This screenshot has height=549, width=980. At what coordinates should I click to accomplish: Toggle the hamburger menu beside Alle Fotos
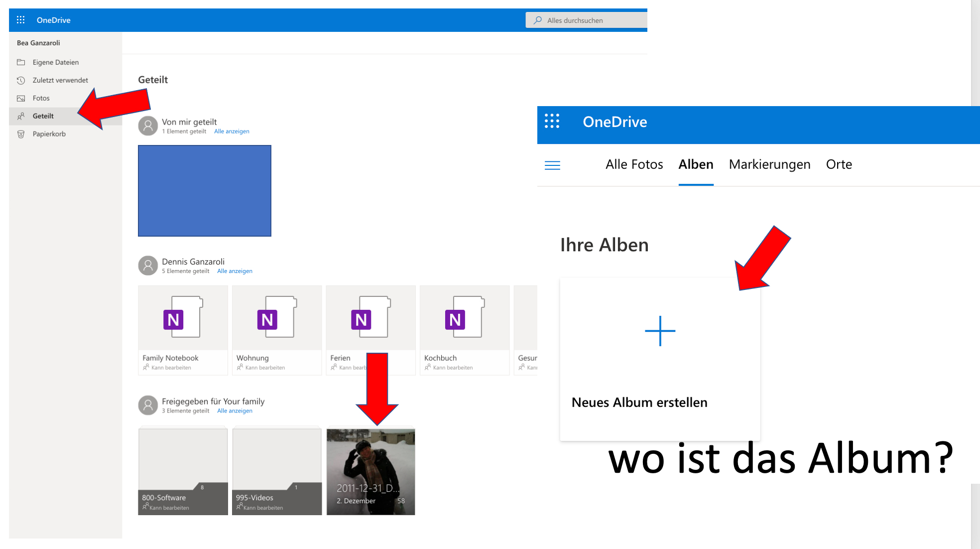(552, 165)
